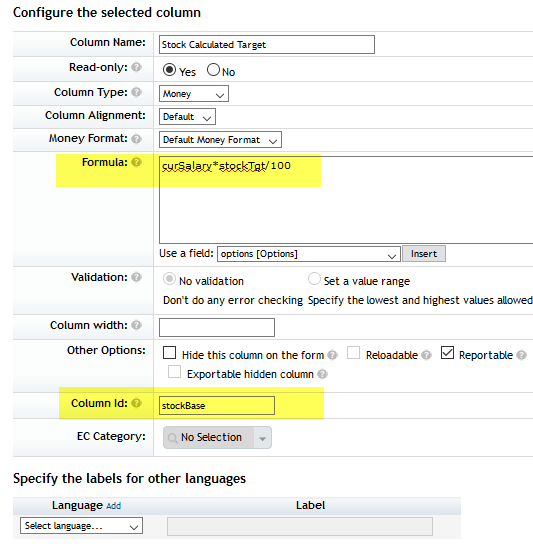Open EC Category No Selection dropdown

[217, 437]
